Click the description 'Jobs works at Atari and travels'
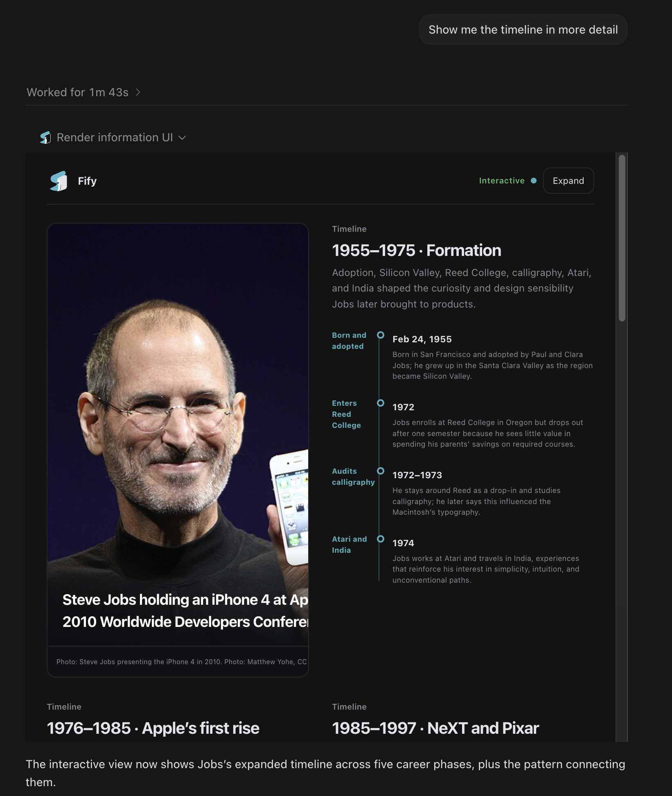This screenshot has height=796, width=672. (x=486, y=570)
